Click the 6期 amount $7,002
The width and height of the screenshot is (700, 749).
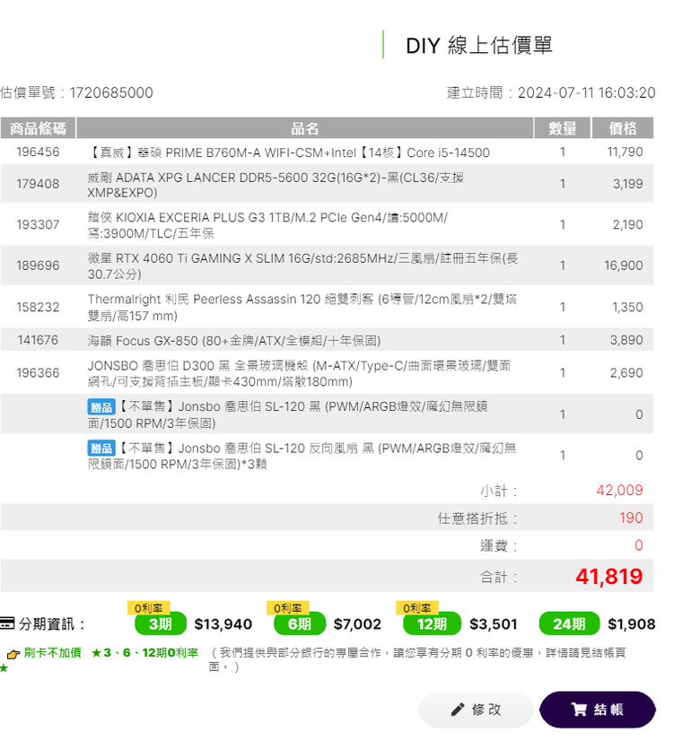[x=357, y=624]
